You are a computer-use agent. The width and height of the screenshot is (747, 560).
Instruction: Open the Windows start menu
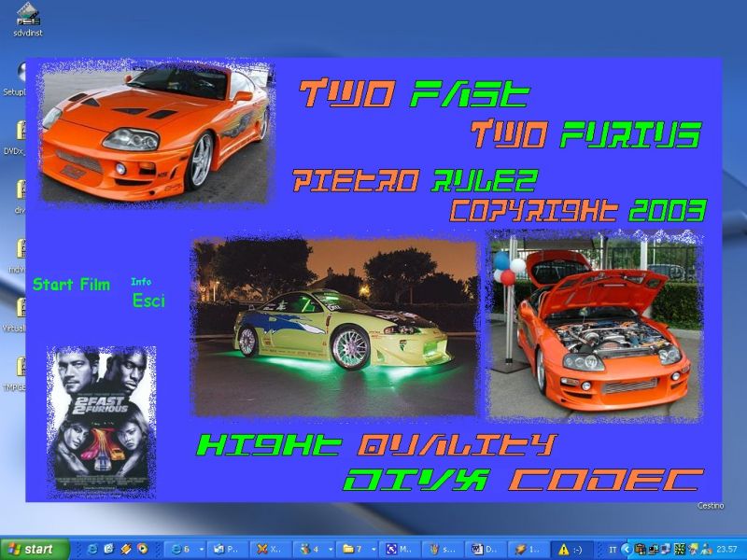click(x=35, y=549)
